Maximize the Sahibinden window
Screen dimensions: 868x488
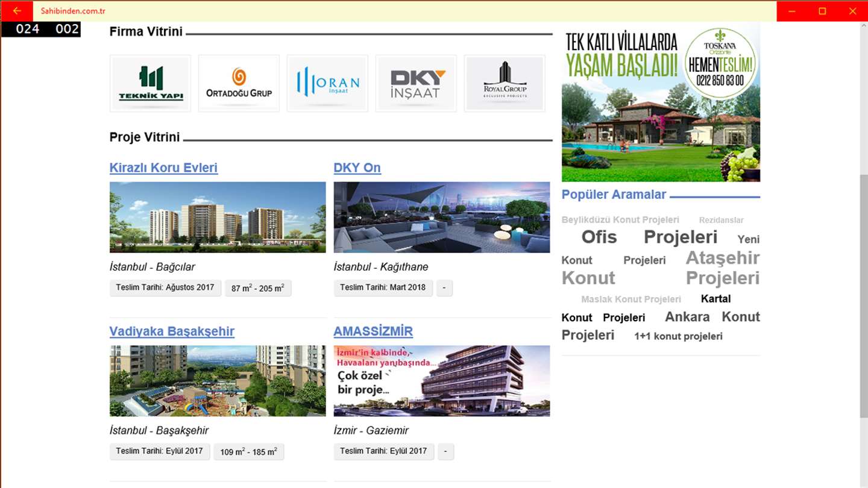[x=822, y=11]
